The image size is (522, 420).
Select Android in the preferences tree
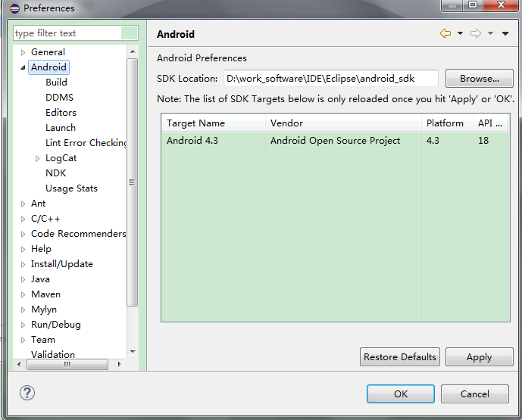[48, 67]
